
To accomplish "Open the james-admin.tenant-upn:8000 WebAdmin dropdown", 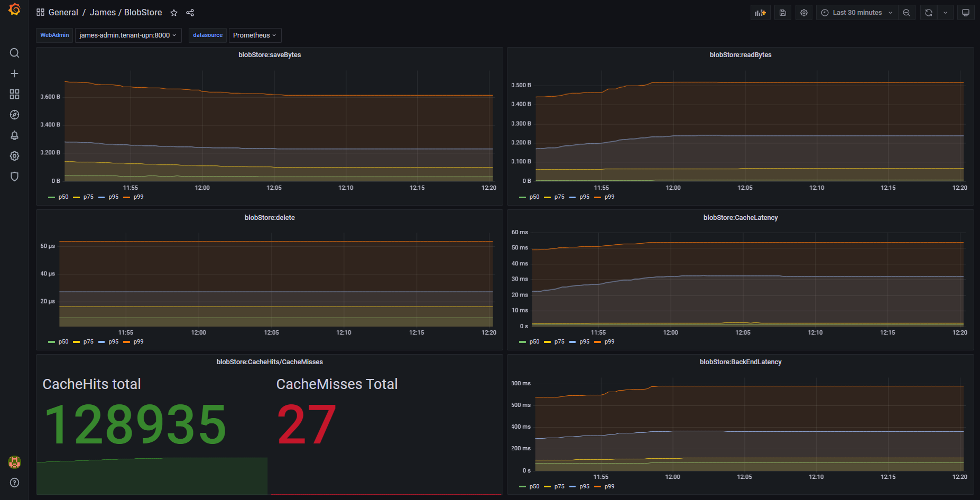I will point(128,35).
